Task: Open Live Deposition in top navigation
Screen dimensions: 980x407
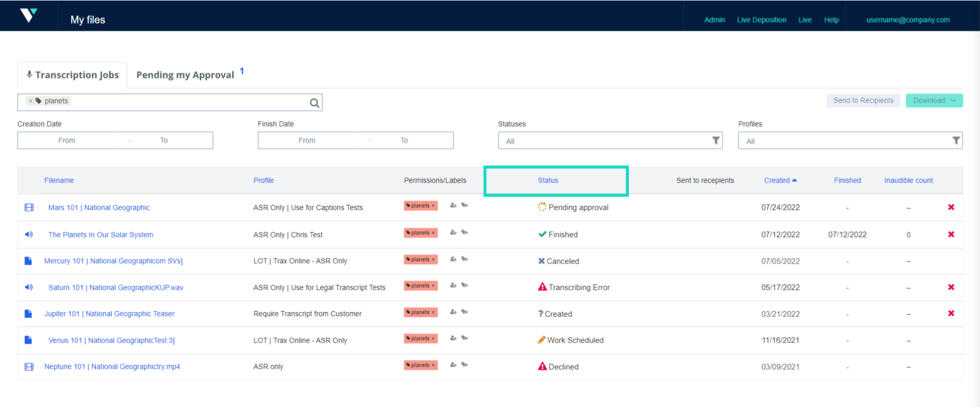Action: coord(761,20)
